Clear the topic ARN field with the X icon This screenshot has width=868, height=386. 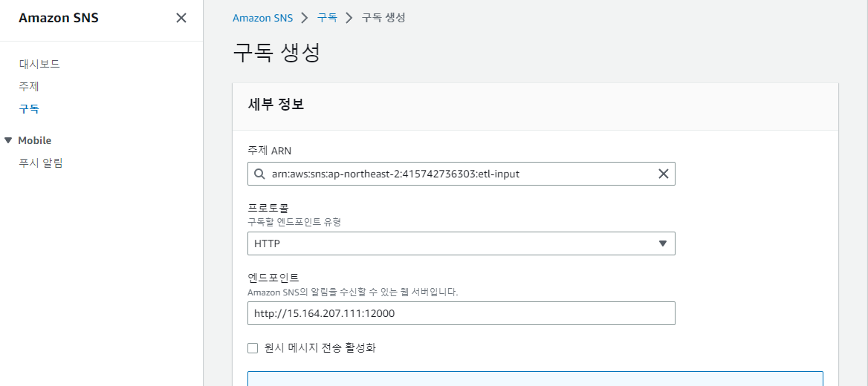663,174
